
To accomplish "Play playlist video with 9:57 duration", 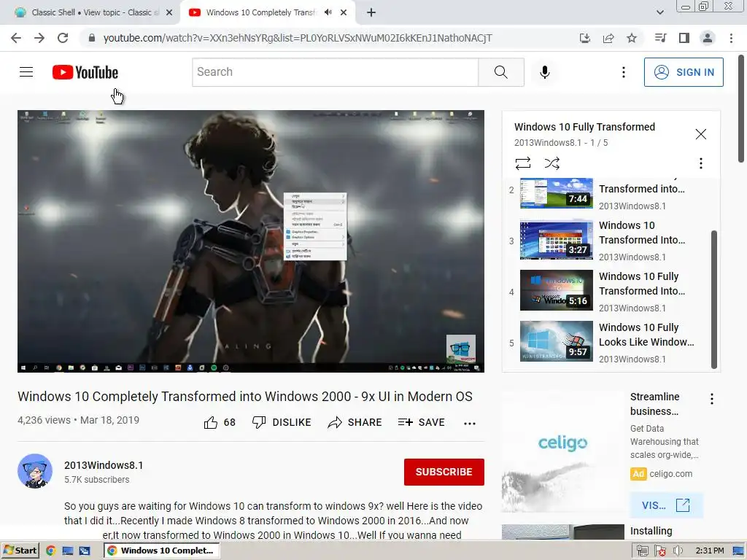I will tap(557, 341).
